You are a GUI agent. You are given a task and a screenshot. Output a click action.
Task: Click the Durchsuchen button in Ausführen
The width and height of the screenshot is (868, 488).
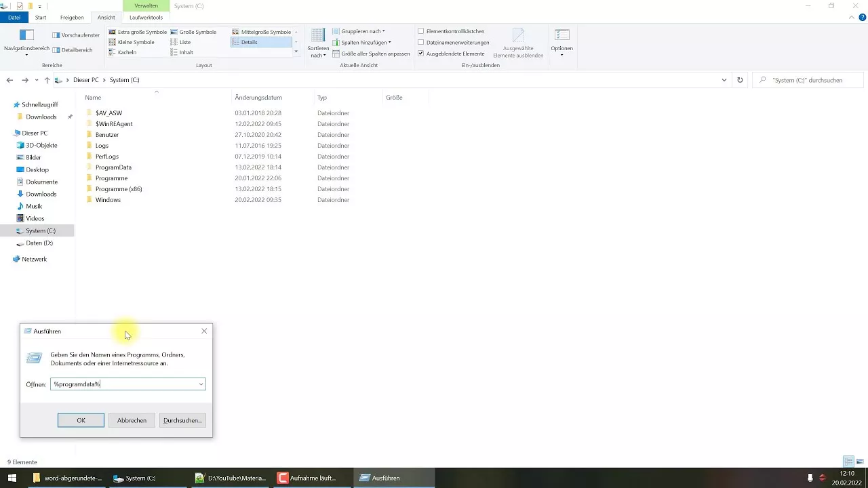pyautogui.click(x=182, y=420)
